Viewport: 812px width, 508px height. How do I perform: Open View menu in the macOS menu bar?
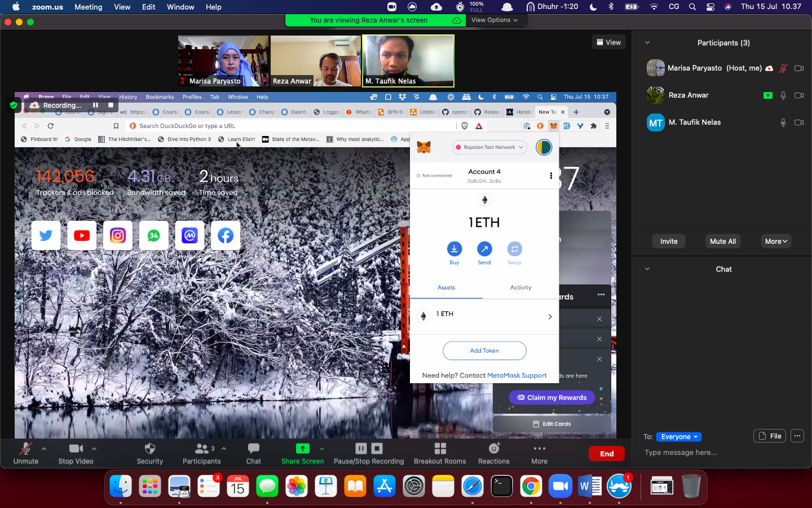point(122,7)
